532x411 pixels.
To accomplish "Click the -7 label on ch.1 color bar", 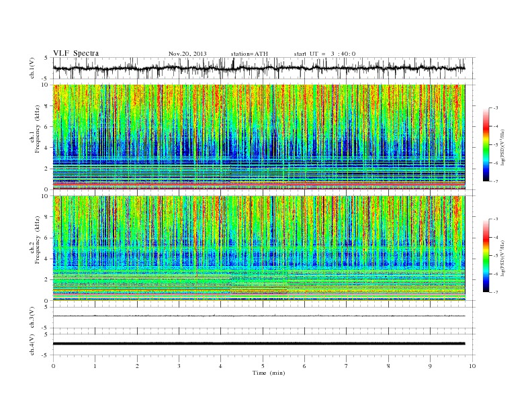I will 496,181.
